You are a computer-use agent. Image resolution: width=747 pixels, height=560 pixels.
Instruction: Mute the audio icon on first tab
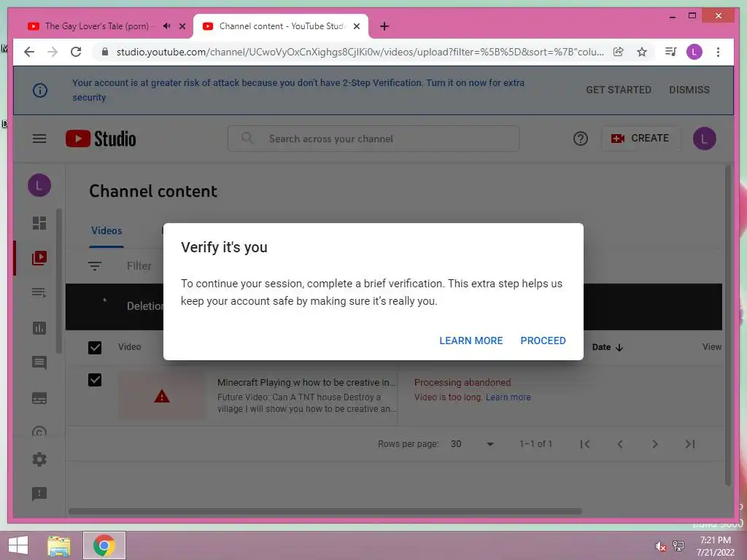167,26
